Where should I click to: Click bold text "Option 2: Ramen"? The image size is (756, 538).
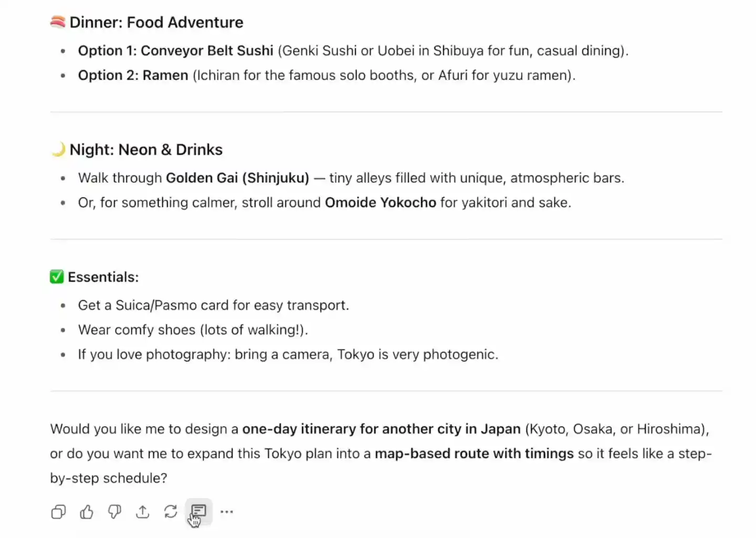[x=133, y=75]
